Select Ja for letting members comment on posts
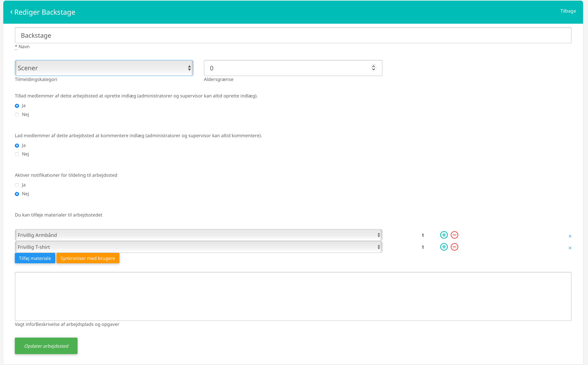Image resolution: width=588 pixels, height=365 pixels. pos(17,146)
